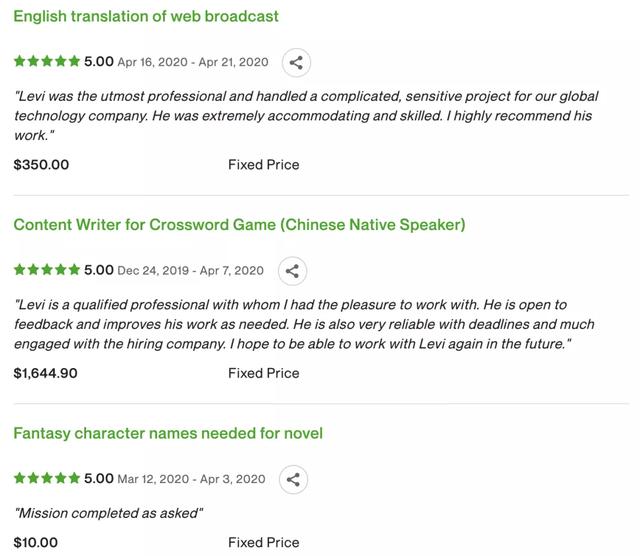Click the "Mission completed as asked" feedback
The height and width of the screenshot is (556, 640).
[109, 513]
